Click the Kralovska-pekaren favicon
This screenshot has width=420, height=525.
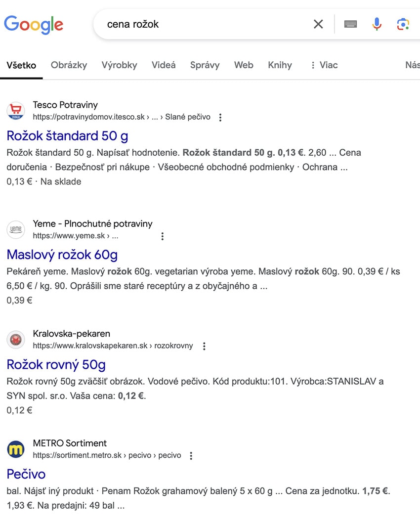(16, 340)
